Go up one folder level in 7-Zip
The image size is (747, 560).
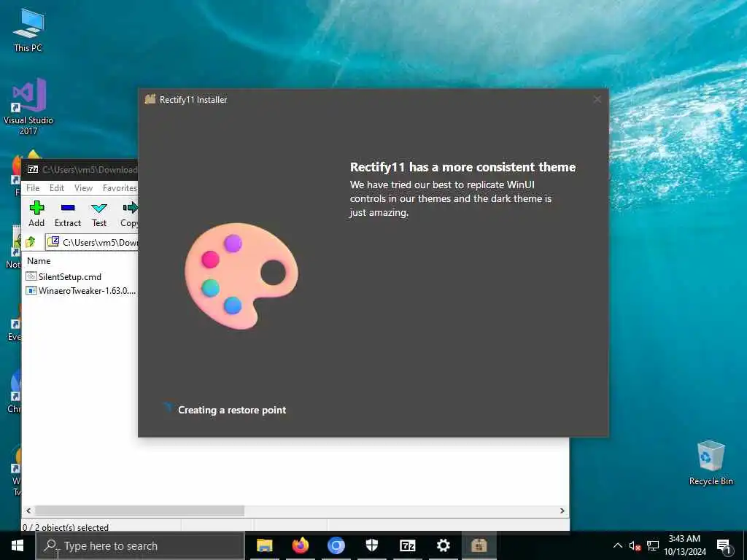(x=31, y=242)
